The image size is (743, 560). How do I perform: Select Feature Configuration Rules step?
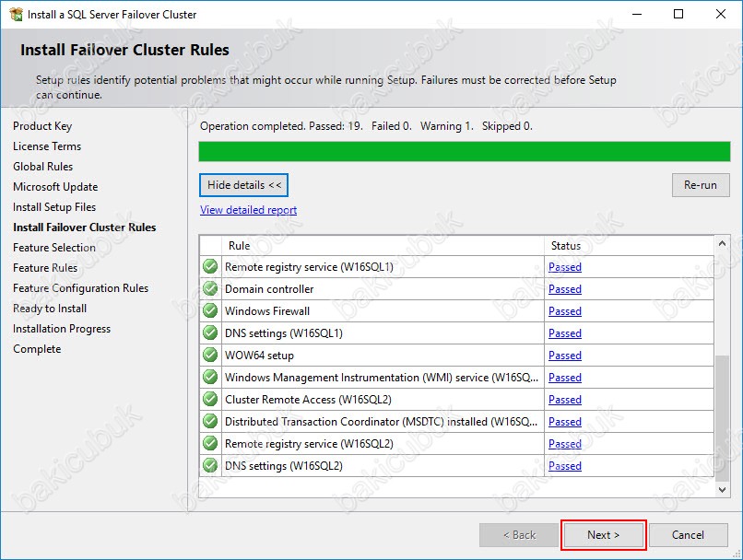pos(80,288)
